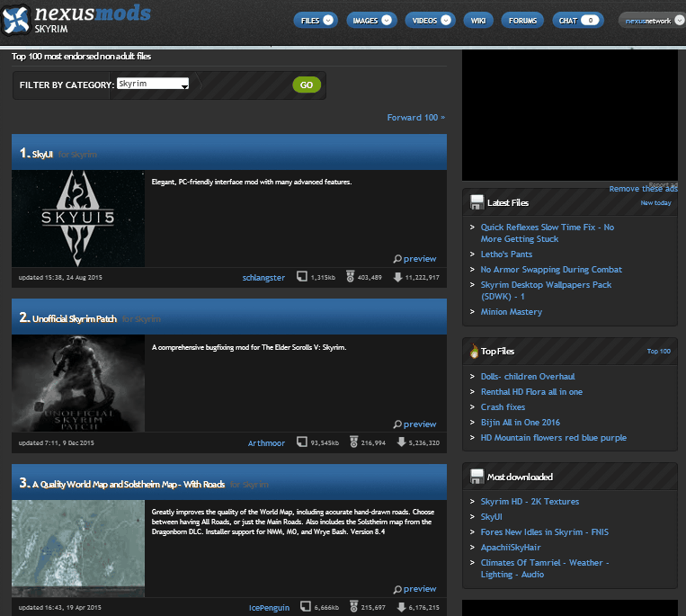The width and height of the screenshot is (686, 616).
Task: Click the Latest Files floppy disk icon
Action: click(477, 202)
